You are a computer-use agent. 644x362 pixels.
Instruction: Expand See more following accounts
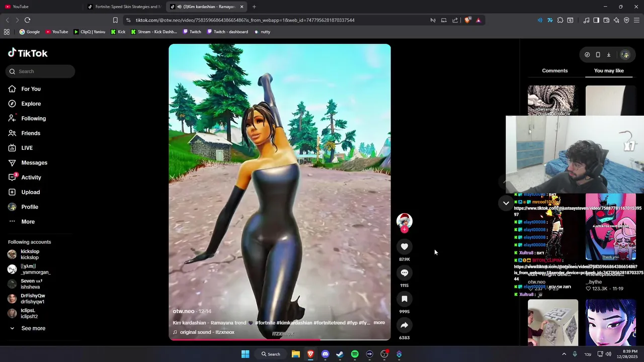(33, 328)
